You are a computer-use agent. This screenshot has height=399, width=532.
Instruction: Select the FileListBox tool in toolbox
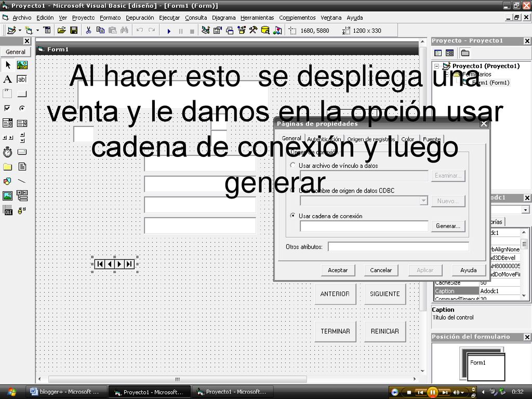pyautogui.click(x=22, y=167)
